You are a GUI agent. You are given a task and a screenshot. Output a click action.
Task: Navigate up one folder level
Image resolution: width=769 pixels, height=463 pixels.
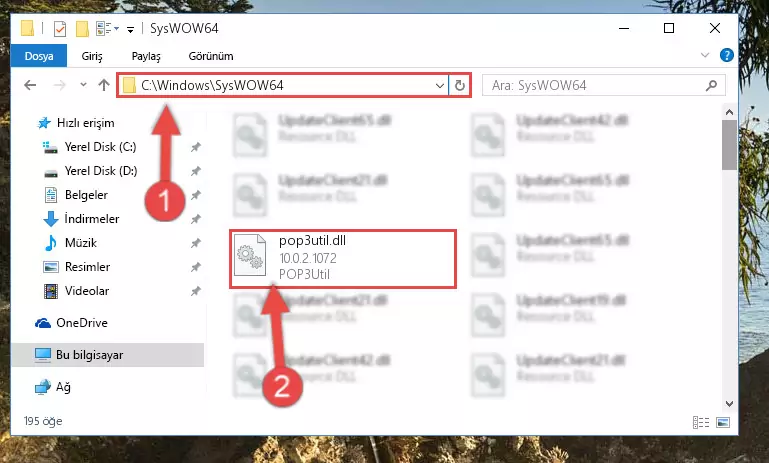coord(103,85)
